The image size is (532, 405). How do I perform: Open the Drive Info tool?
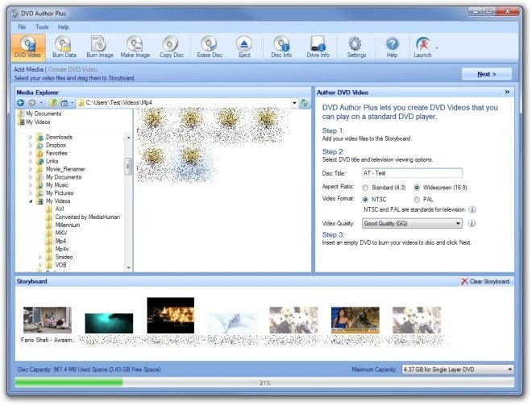pos(318,48)
